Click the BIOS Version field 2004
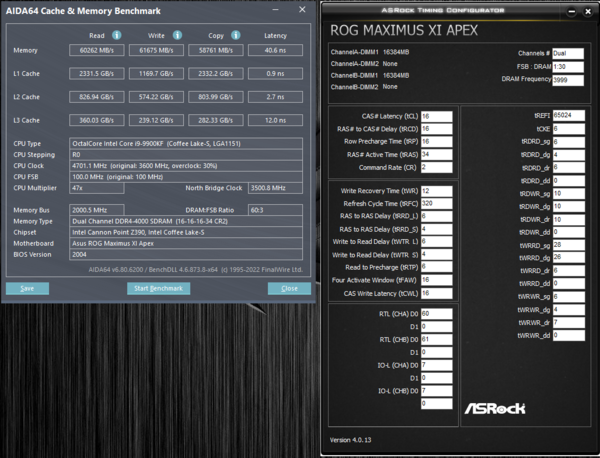Image resolution: width=600 pixels, height=458 pixels. pos(186,254)
